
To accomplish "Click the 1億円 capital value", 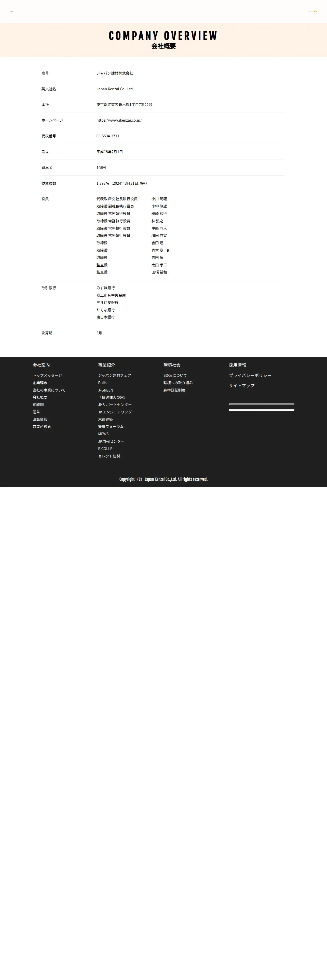I will (101, 167).
